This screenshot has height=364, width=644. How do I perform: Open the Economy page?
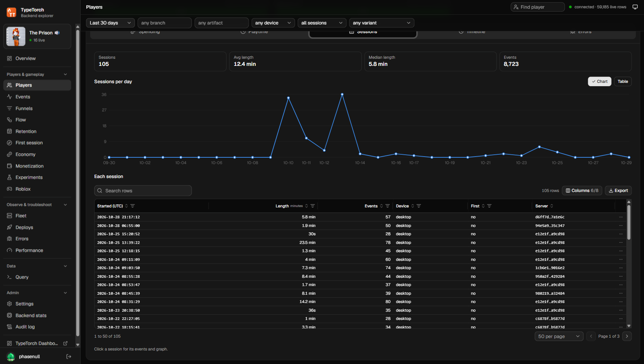[37, 154]
